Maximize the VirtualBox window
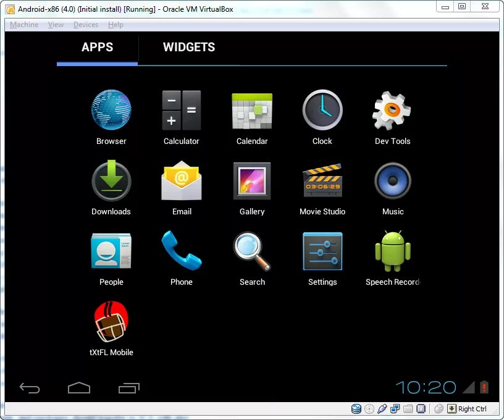Screen dimensions: 504x420 462,7
